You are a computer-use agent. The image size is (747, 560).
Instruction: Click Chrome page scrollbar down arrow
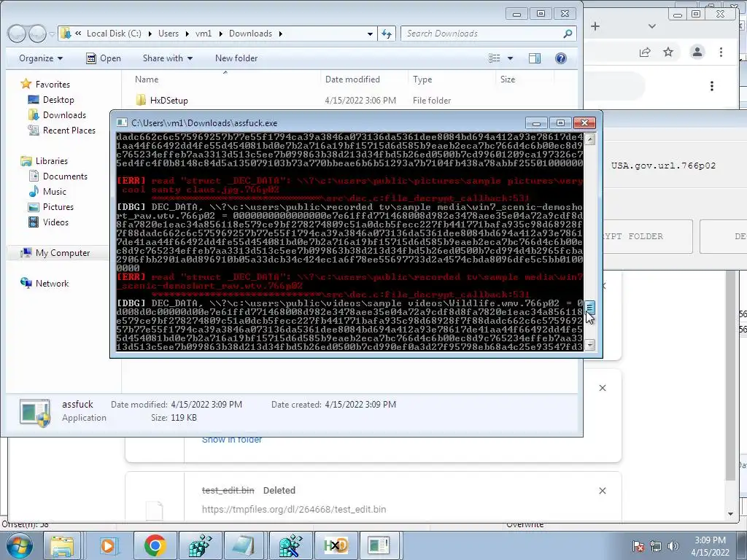[x=730, y=514]
